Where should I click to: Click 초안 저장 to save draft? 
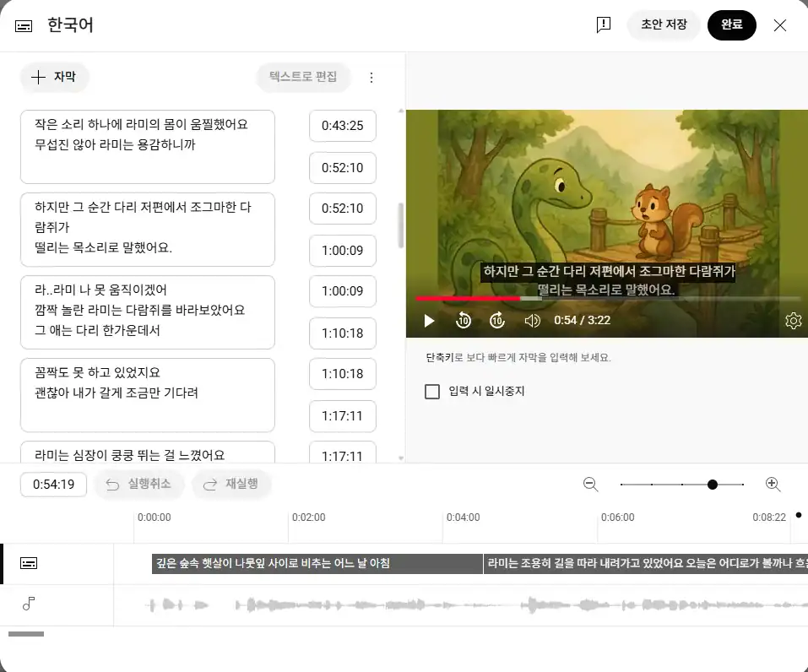click(664, 25)
